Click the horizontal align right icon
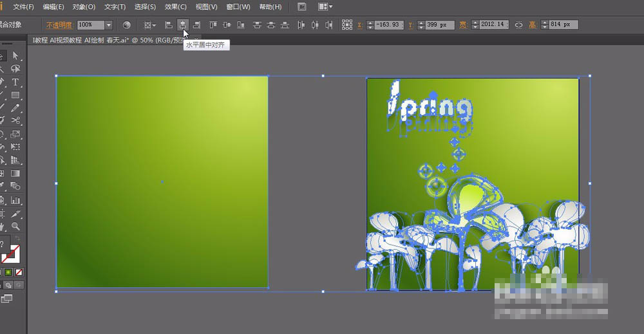 coord(196,25)
